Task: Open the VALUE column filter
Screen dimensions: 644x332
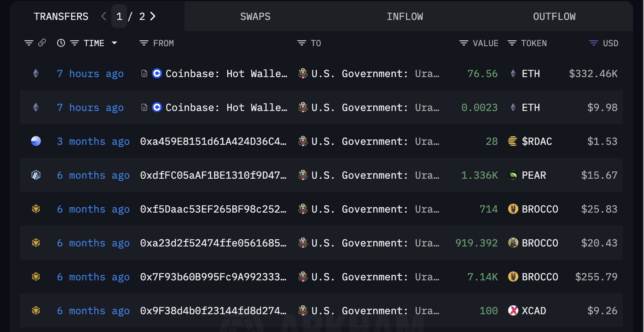Action: coord(464,43)
